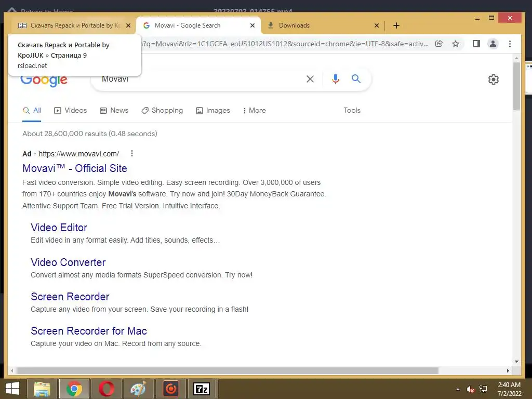Clear the search box with X icon

[x=310, y=79]
